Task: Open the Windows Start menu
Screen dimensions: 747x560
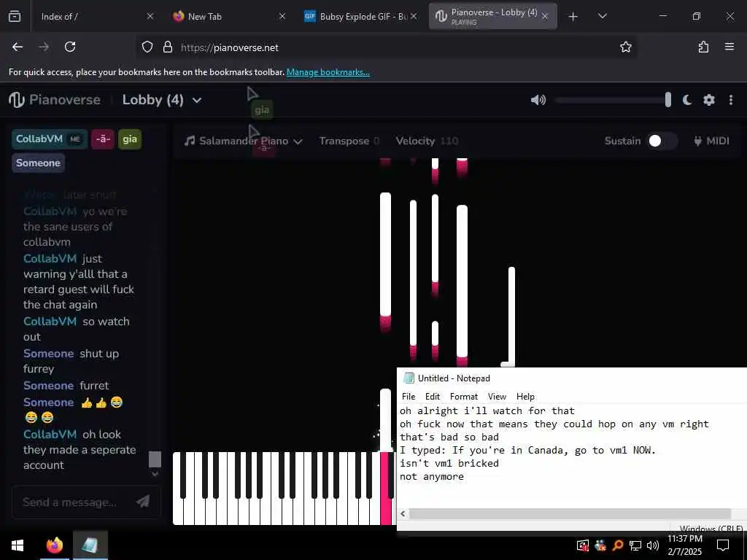Action: (x=18, y=545)
